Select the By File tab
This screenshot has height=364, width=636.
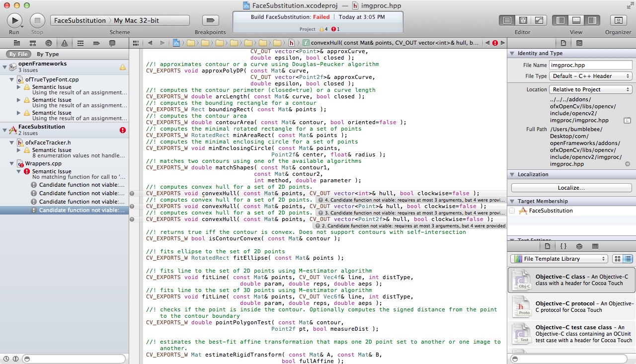pos(18,54)
